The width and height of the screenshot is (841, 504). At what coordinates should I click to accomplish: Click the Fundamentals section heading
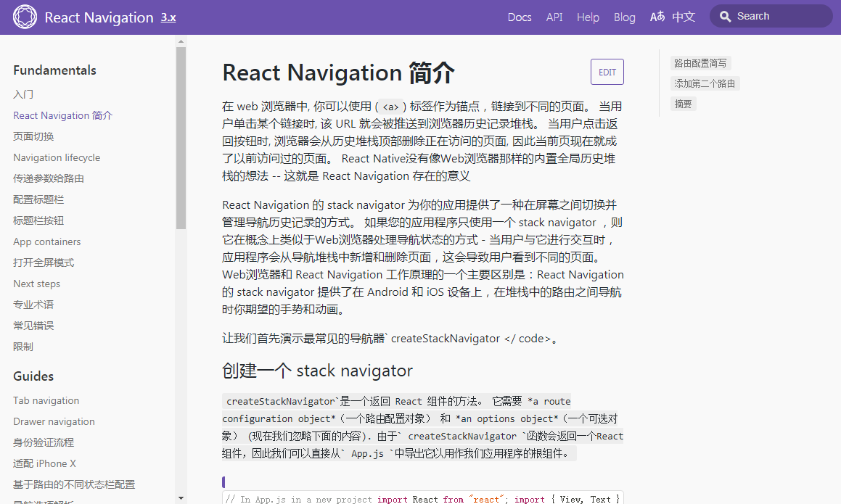54,70
